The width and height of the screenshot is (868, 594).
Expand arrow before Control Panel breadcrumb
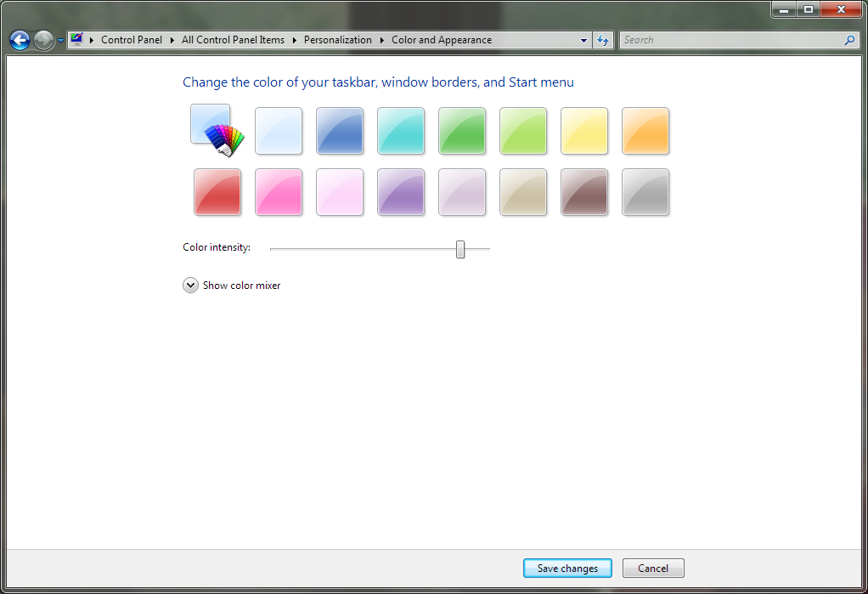coord(92,40)
